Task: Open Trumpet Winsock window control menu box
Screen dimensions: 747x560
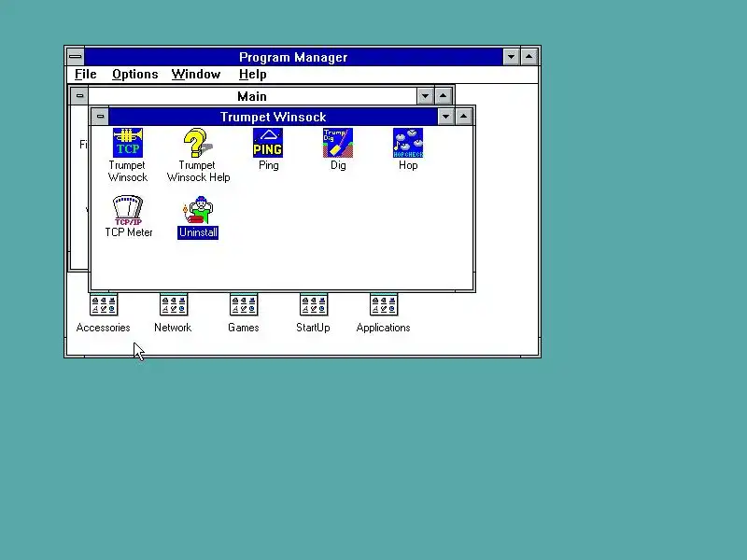Action: [100, 116]
